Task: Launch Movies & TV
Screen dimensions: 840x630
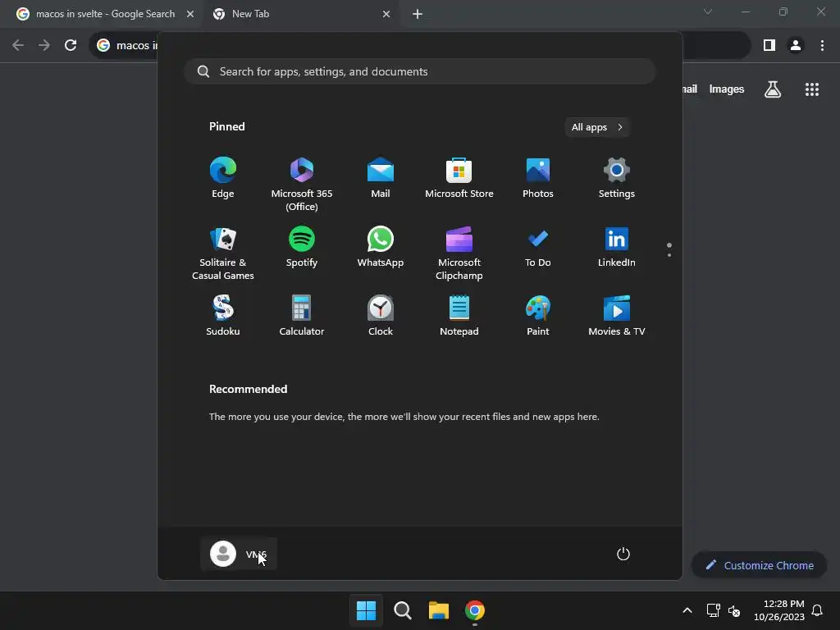Action: tap(617, 316)
